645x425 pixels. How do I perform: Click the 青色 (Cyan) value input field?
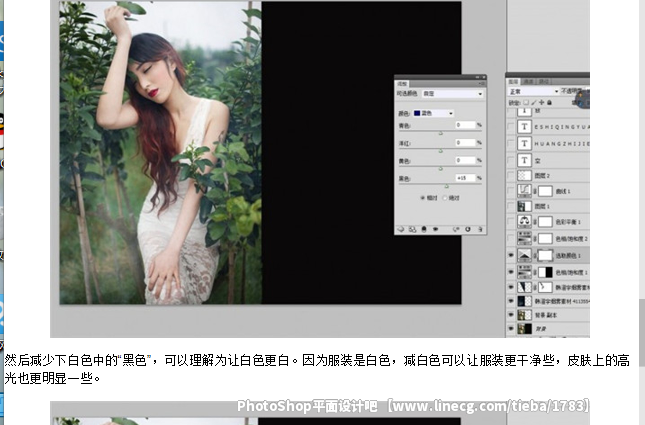pos(463,125)
